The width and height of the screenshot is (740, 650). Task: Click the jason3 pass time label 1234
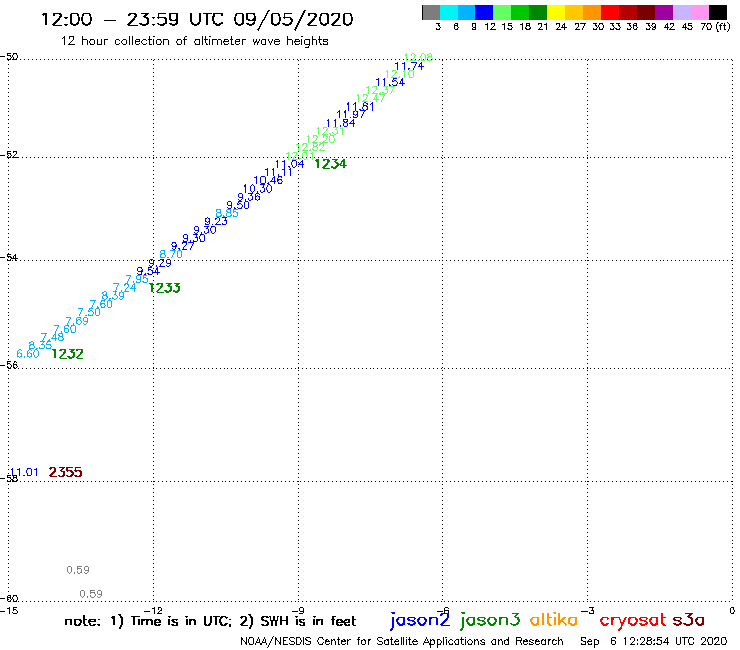(x=330, y=164)
